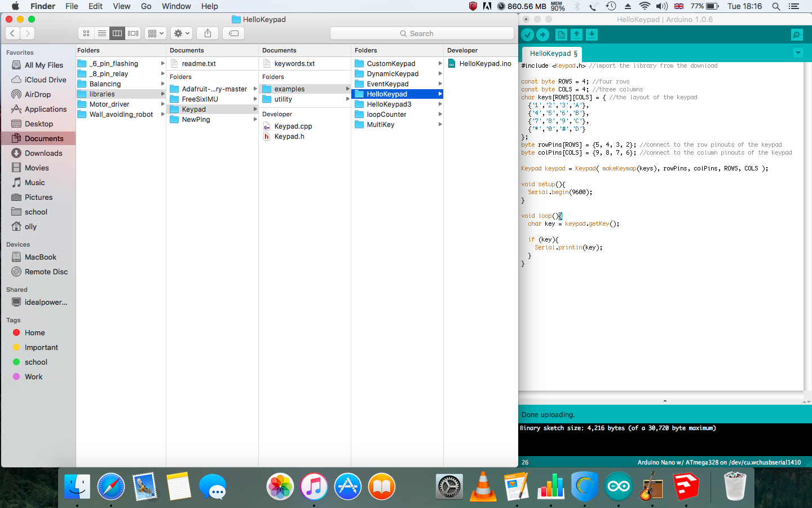
Task: Open the Finder arrange-by dropdown
Action: [155, 33]
